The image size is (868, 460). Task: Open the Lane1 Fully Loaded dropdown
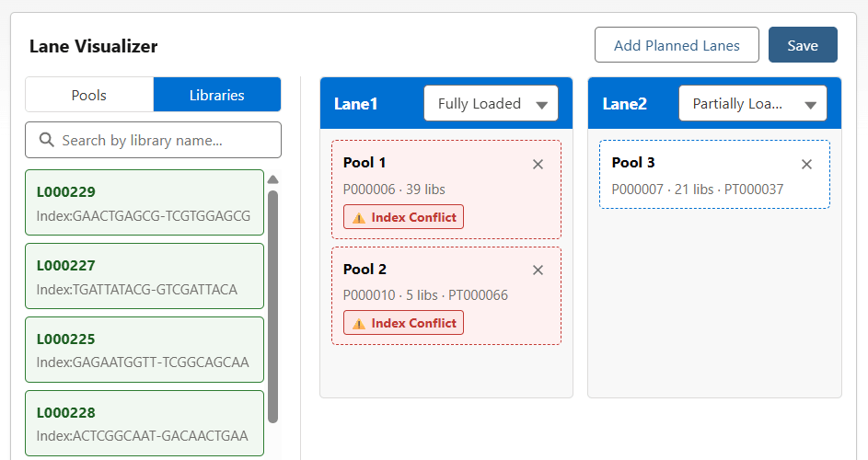[491, 104]
